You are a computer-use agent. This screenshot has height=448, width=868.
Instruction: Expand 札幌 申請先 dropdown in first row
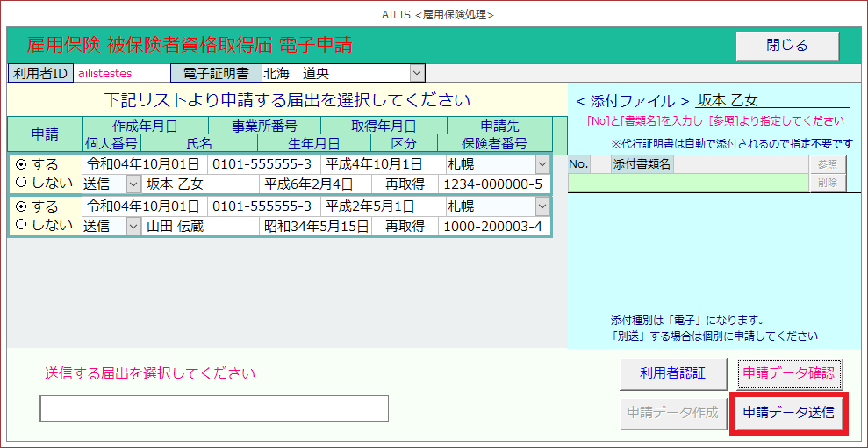pos(542,164)
